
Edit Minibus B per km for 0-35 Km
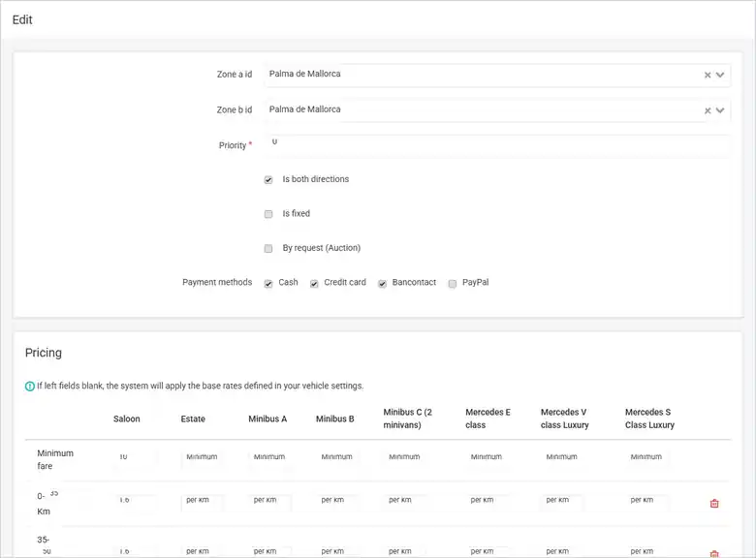(x=337, y=503)
